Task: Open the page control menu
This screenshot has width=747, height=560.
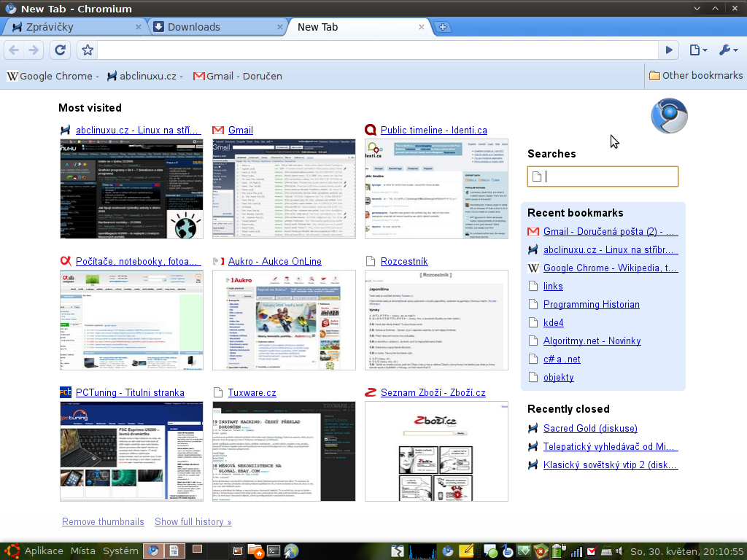Action: pyautogui.click(x=698, y=50)
